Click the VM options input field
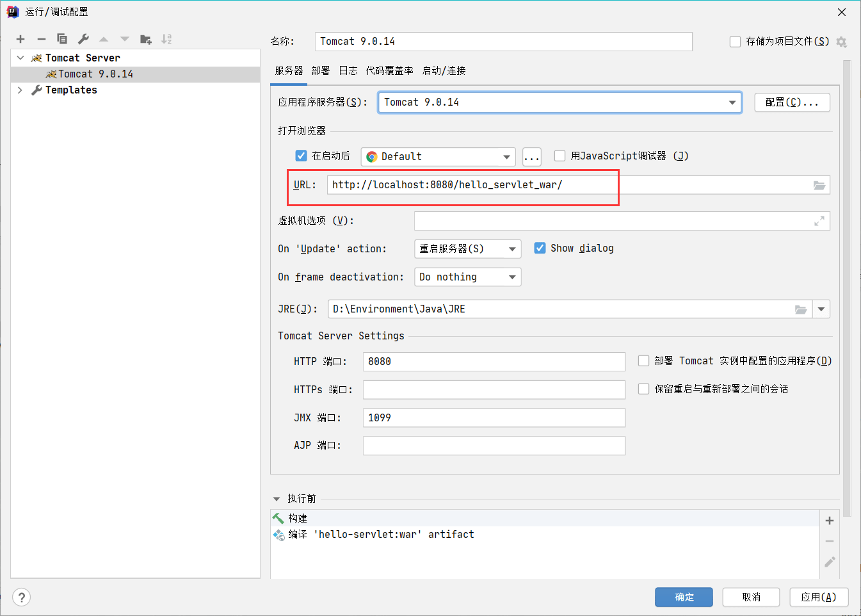 tap(622, 221)
